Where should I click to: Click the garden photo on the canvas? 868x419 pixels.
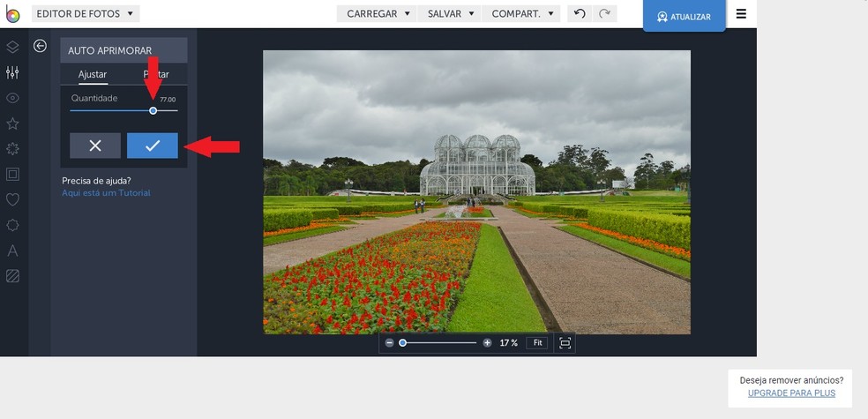476,192
